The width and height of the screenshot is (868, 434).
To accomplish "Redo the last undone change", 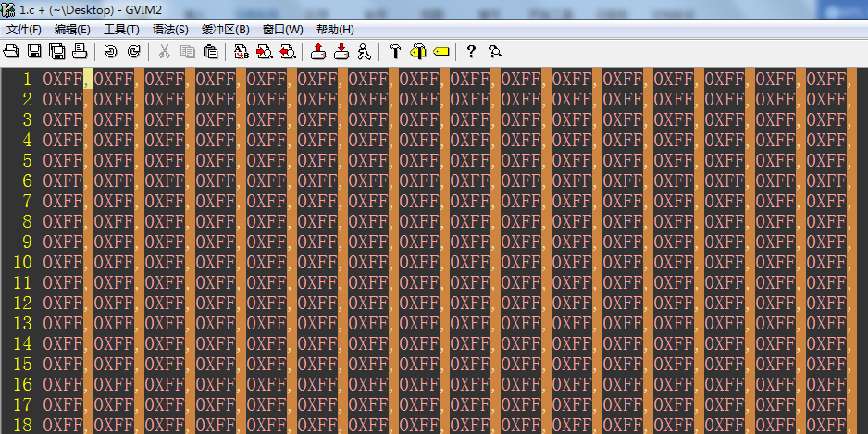I will (x=133, y=52).
